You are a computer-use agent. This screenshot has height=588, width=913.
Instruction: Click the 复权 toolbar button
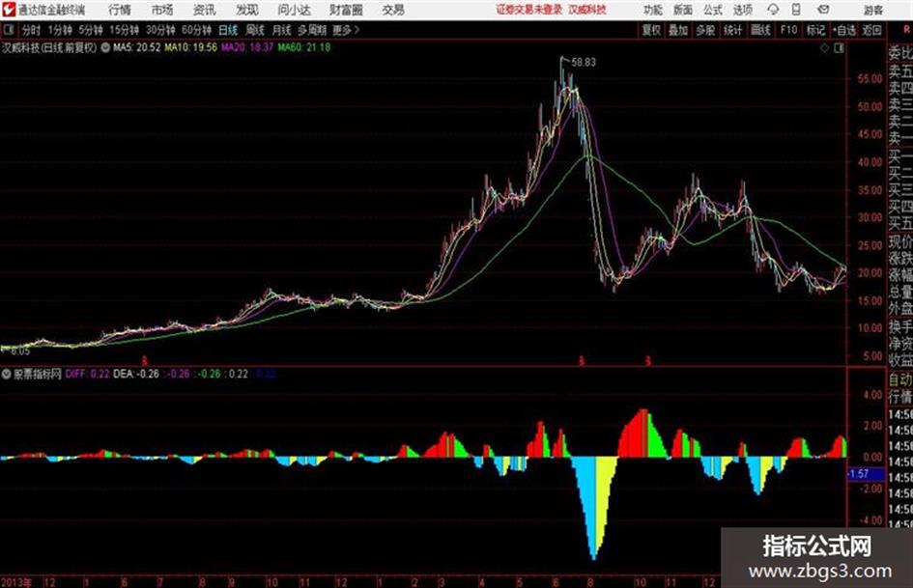pos(651,30)
